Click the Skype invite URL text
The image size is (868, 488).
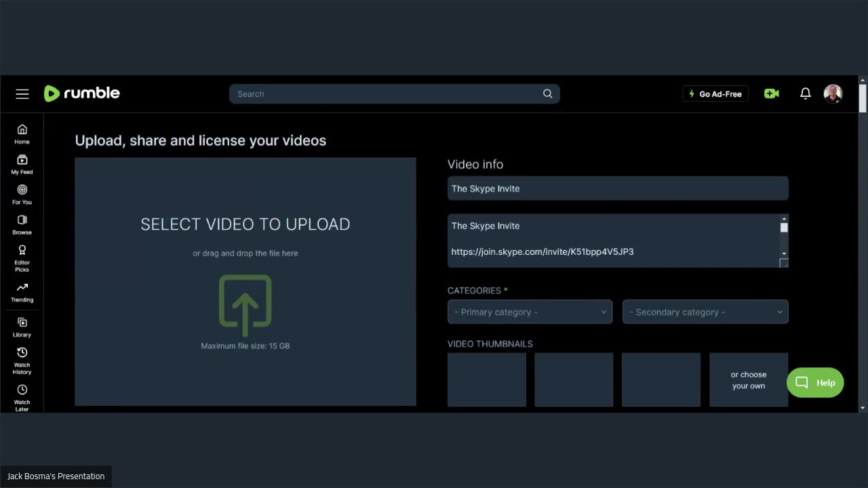click(542, 251)
